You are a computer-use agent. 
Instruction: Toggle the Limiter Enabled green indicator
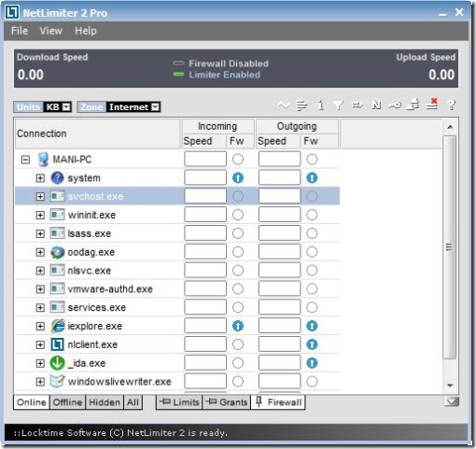tap(178, 75)
